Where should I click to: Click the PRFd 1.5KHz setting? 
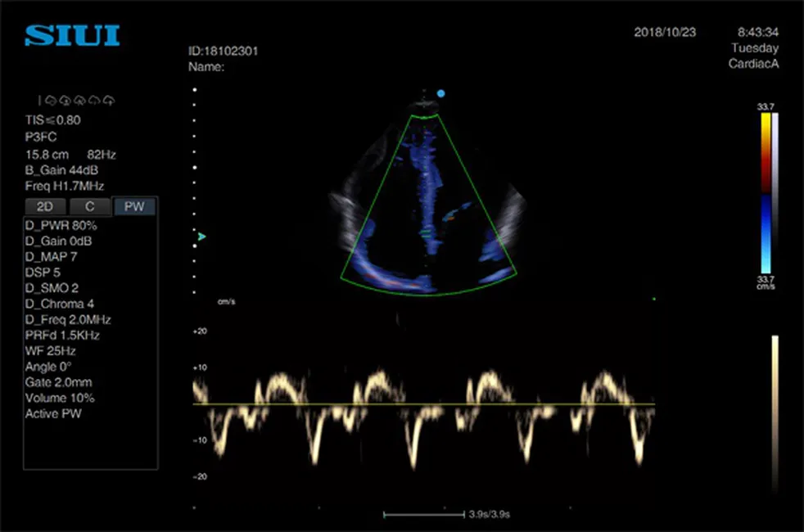tap(62, 336)
